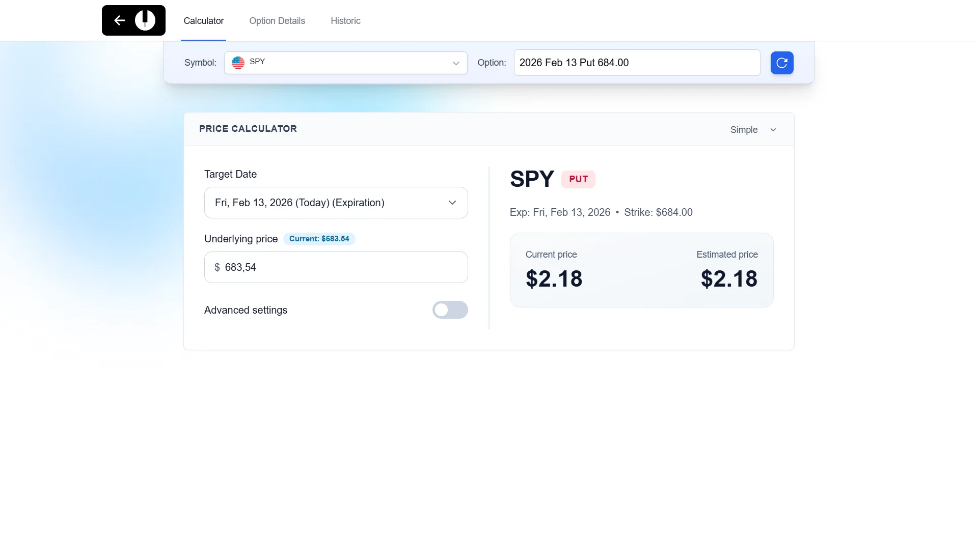This screenshot has height=560, width=977.
Task: Click the PRICE CALCULATOR heading
Action: pos(248,129)
